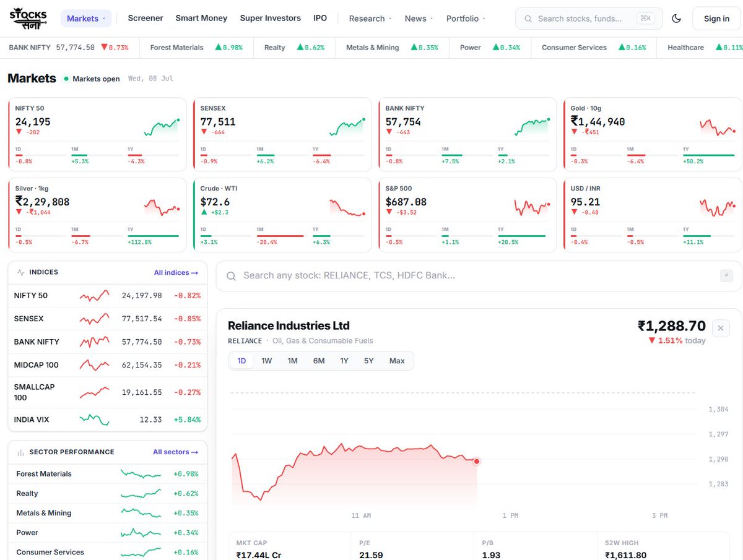Click the P/E 21.59 stat cell

(x=412, y=547)
